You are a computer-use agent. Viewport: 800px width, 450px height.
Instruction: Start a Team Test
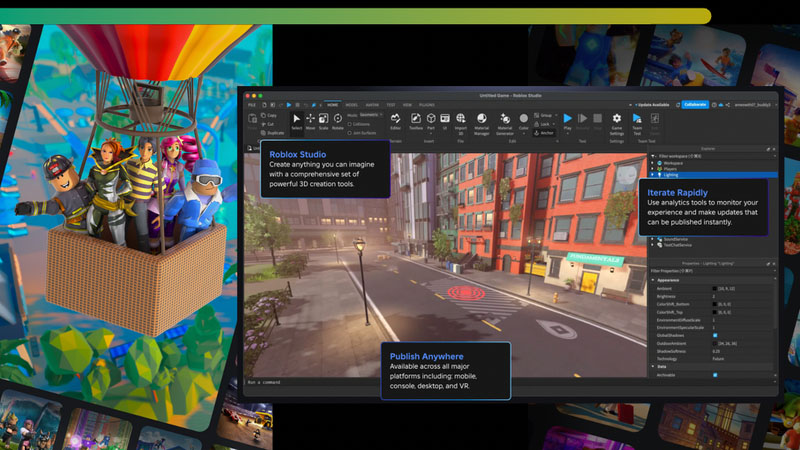[x=637, y=123]
